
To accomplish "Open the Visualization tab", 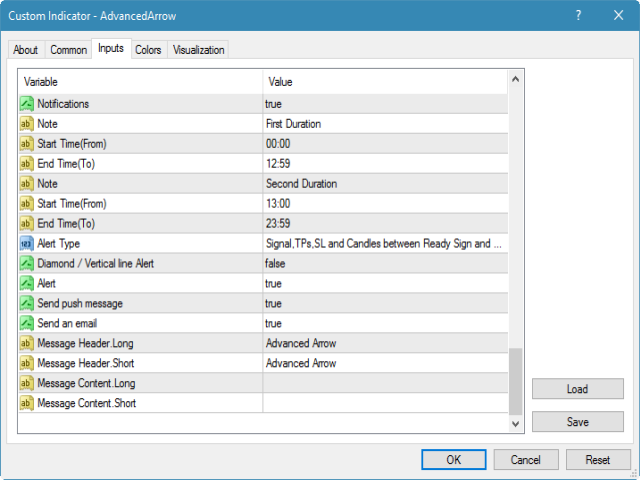I will [199, 50].
